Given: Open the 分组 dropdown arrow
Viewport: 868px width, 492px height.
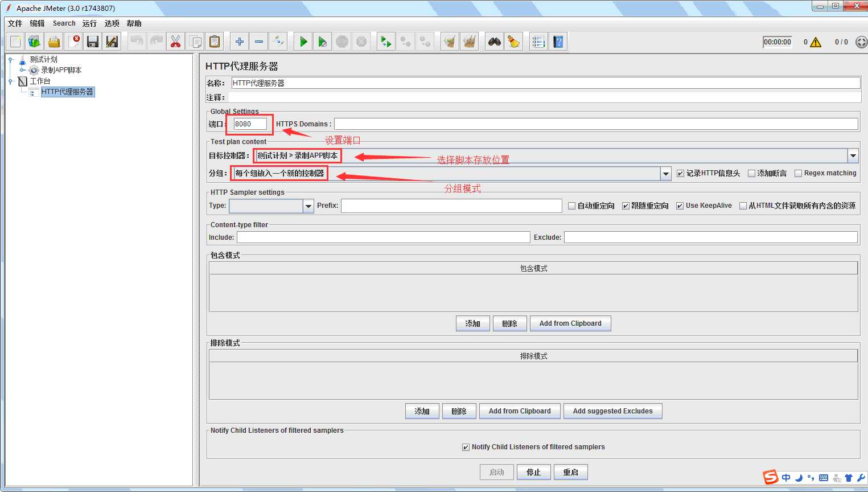Looking at the screenshot, I should pos(666,174).
